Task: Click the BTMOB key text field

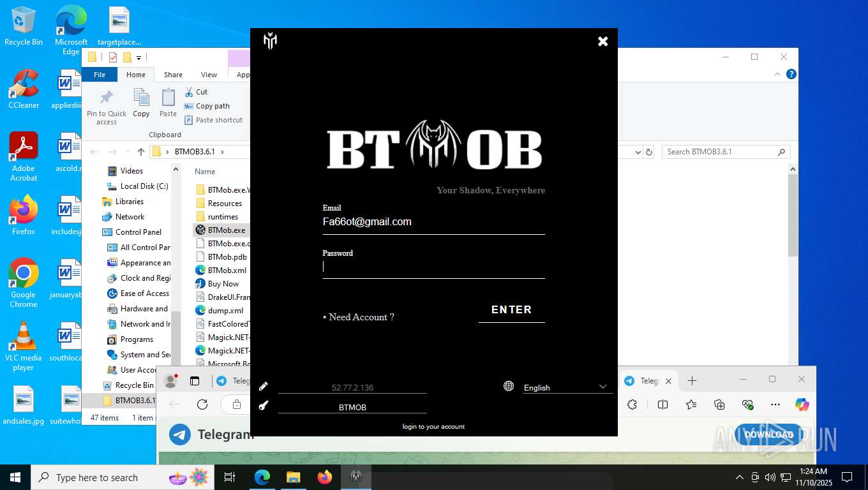Action: [352, 407]
